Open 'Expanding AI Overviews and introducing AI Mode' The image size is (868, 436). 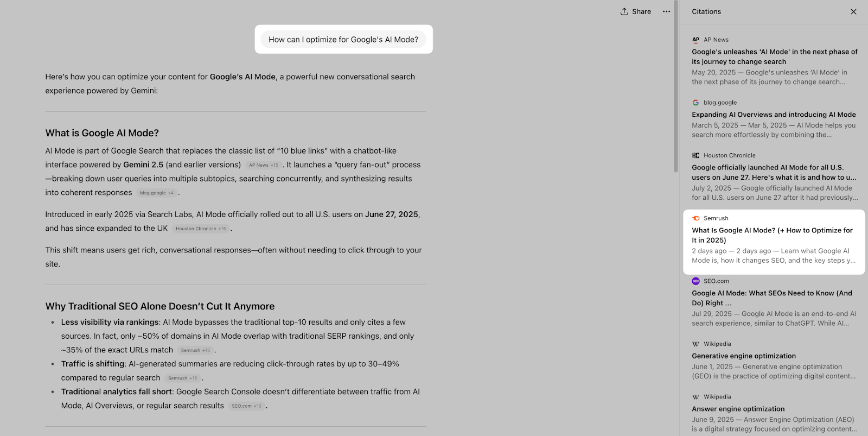(774, 115)
